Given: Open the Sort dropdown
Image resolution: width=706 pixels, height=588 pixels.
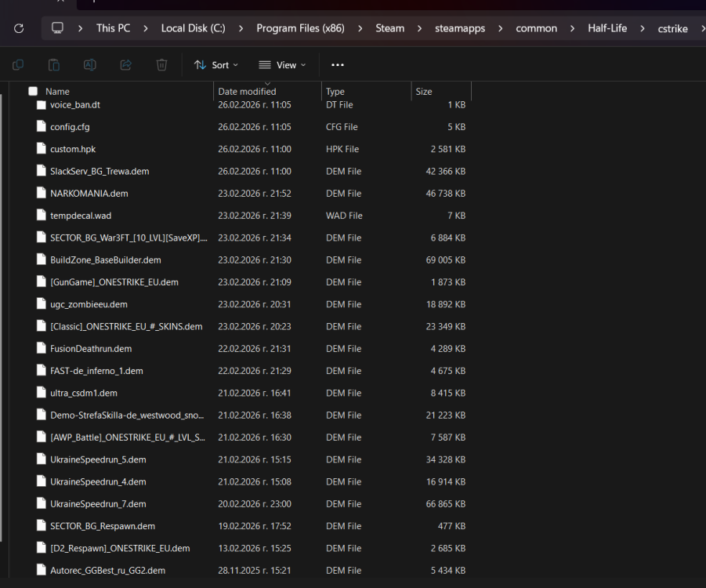Looking at the screenshot, I should coord(216,65).
